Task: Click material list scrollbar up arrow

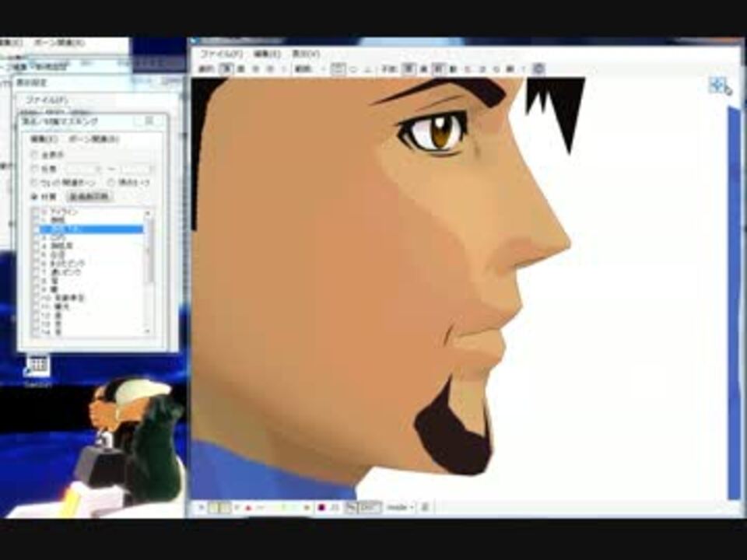Action: pyautogui.click(x=148, y=213)
